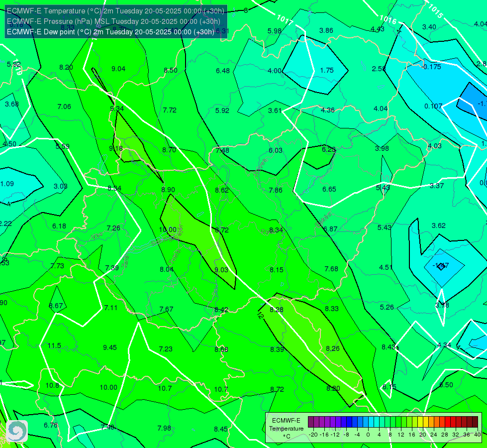This screenshot has height=448, width=487.
Task: Click the 9.03 temperature value
Action: coord(221,270)
